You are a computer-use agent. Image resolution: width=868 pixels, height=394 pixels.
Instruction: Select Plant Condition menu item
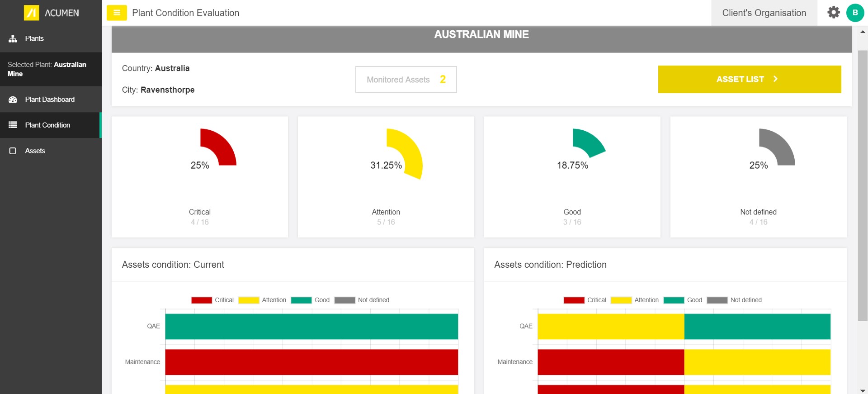(51, 125)
